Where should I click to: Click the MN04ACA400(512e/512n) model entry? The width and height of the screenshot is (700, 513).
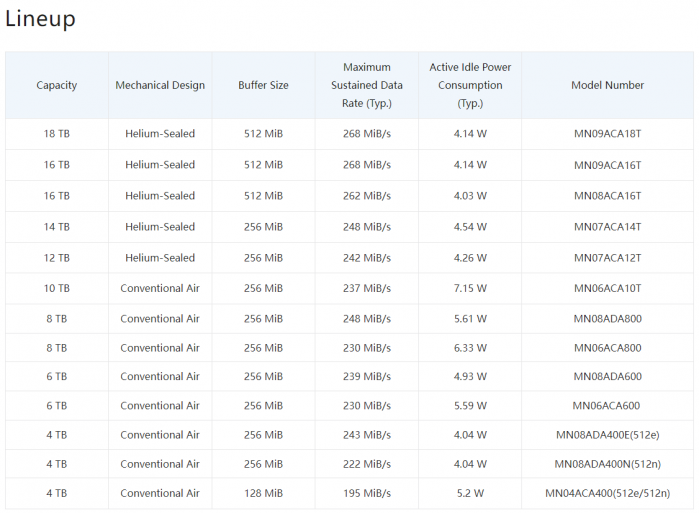tap(608, 493)
